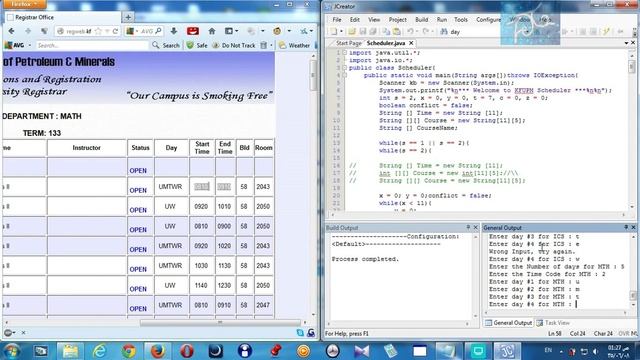Click OPEN status for the 0920-1010 UW row

click(x=138, y=210)
